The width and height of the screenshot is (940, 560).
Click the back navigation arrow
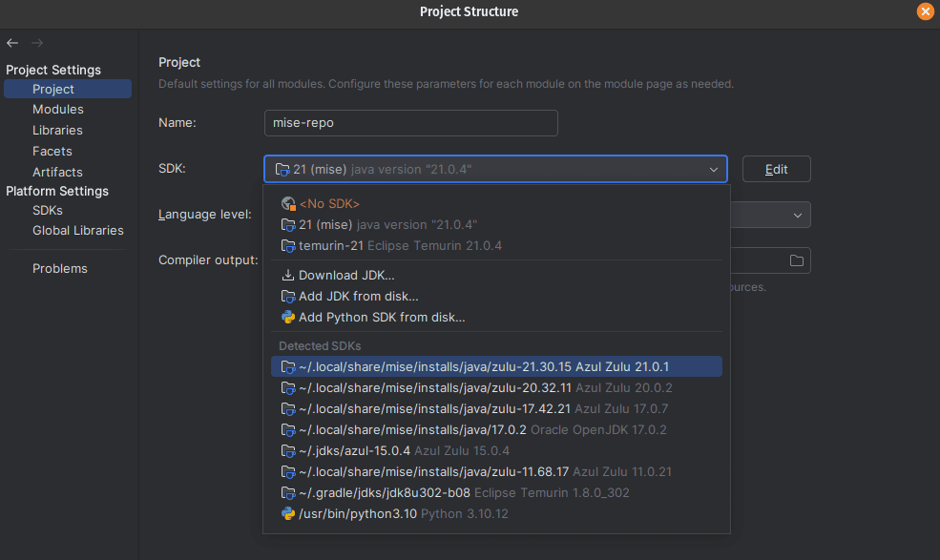(11, 42)
